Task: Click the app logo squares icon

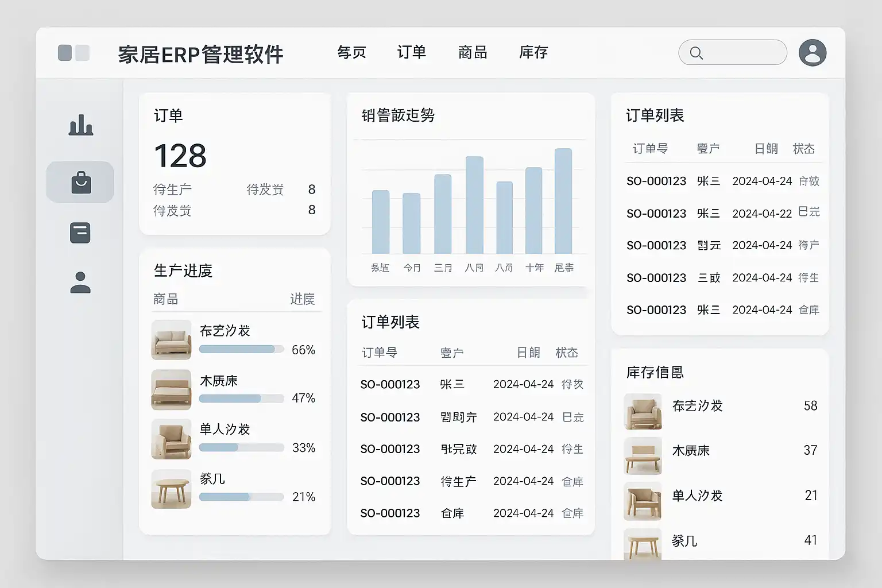Action: pos(73,53)
